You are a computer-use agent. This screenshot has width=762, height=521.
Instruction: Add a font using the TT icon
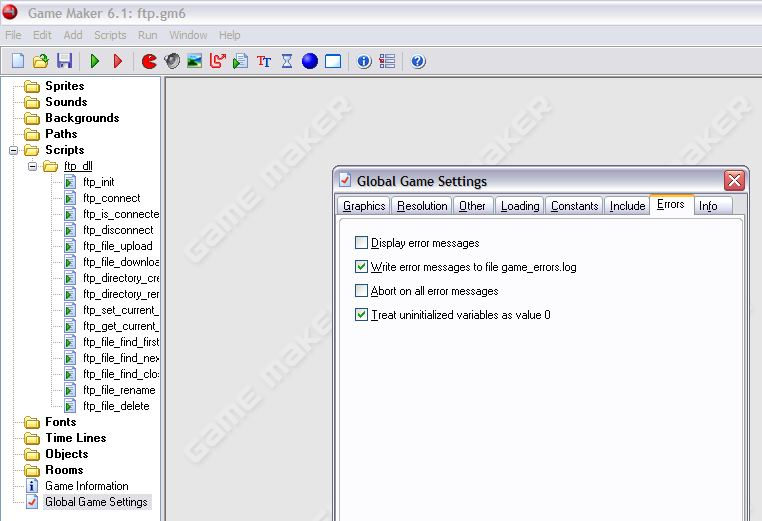pyautogui.click(x=264, y=61)
